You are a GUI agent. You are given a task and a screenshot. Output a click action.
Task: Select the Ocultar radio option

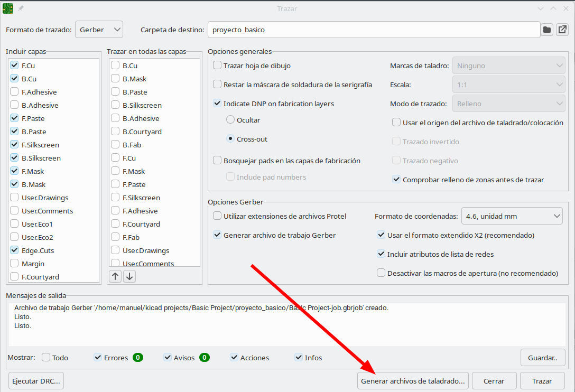(x=230, y=120)
